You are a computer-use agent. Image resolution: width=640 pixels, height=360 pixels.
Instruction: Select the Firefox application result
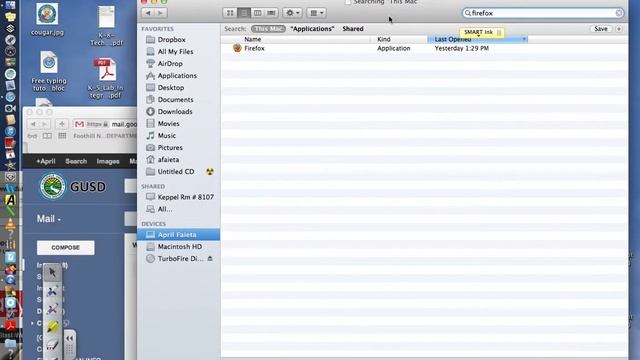click(x=424, y=48)
